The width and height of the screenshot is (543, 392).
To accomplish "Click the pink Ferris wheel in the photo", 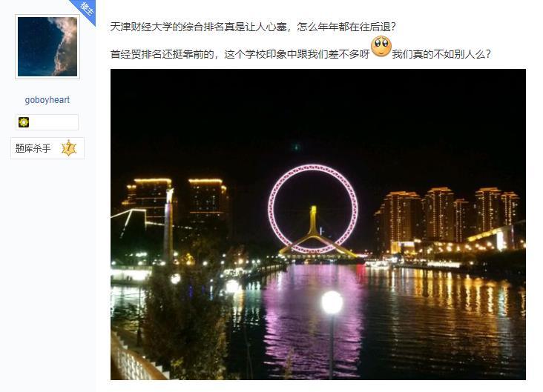I will (x=313, y=209).
